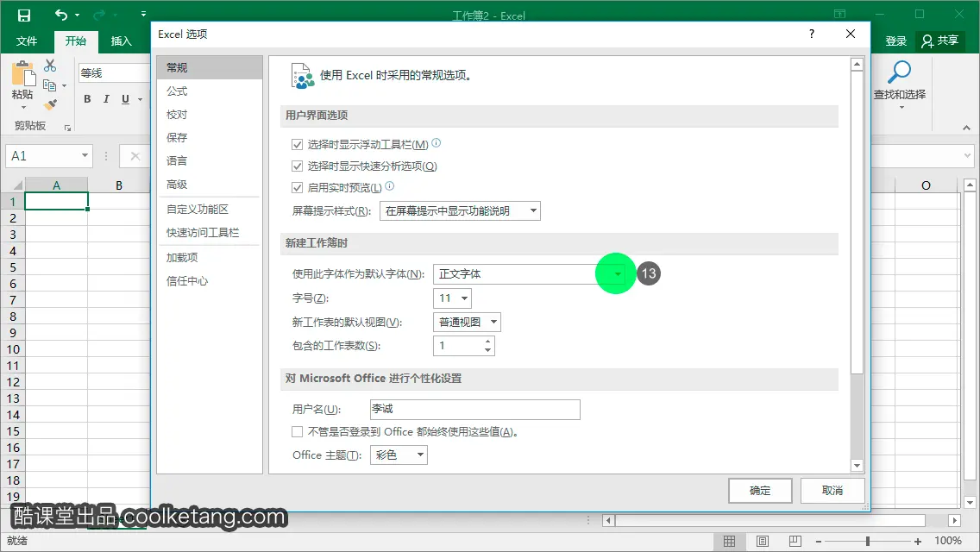
Task: Click the Undo arrow icon
Action: coord(60,15)
